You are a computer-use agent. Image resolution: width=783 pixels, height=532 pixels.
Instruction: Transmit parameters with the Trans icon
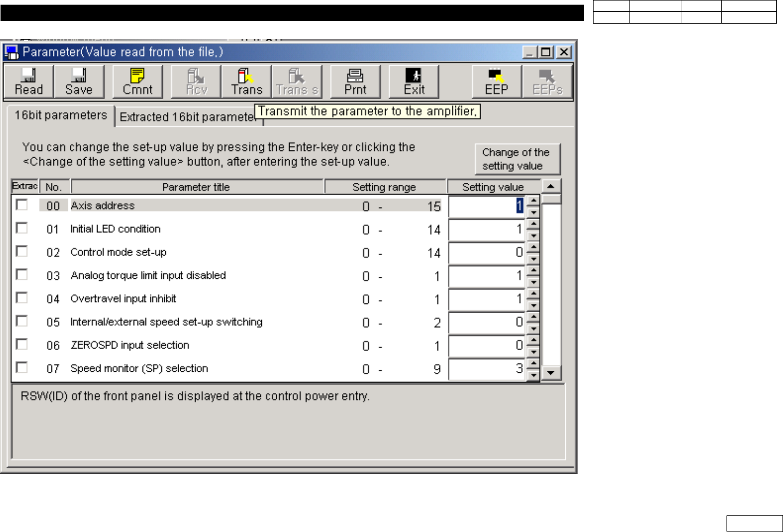[x=246, y=81]
